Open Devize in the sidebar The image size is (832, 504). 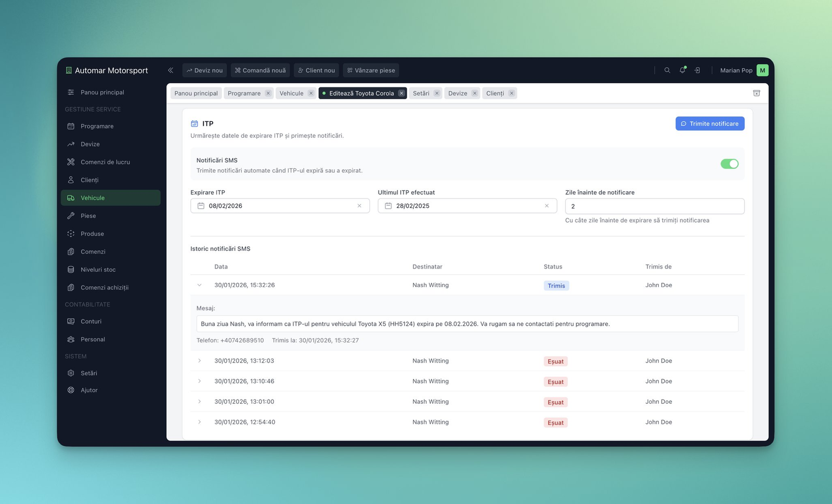pos(110,144)
